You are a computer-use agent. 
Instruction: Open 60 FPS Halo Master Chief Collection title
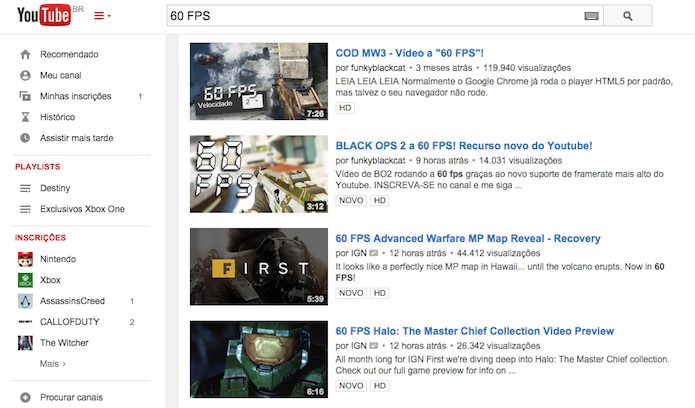pyautogui.click(x=475, y=331)
